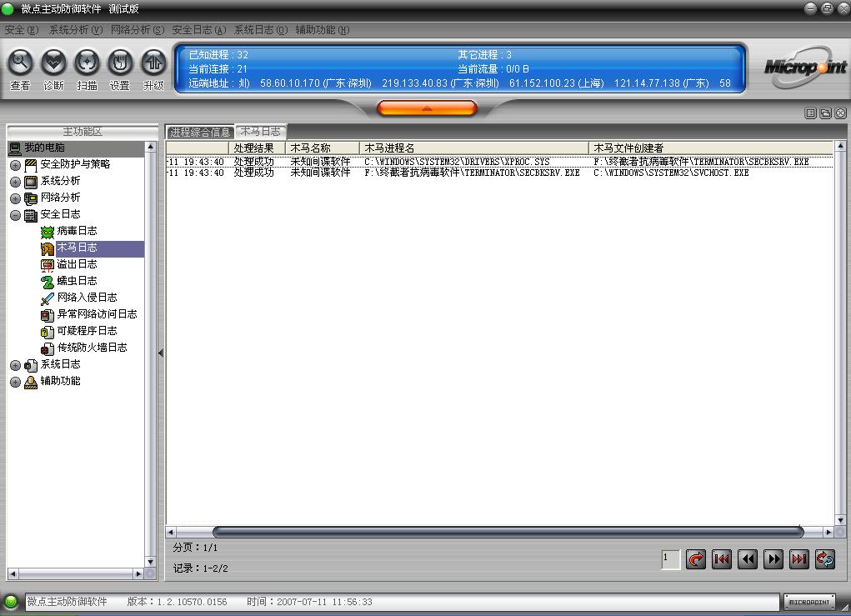
Task: Click the Micropoint logo
Action: tap(805, 68)
